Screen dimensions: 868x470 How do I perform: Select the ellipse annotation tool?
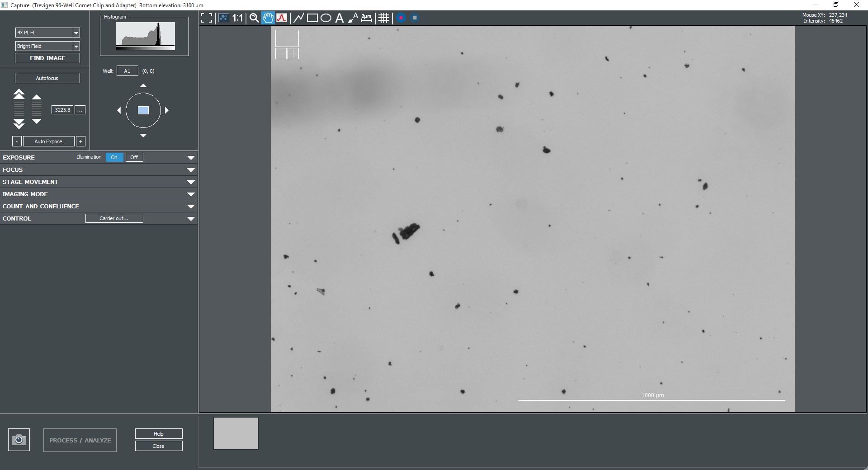click(325, 18)
